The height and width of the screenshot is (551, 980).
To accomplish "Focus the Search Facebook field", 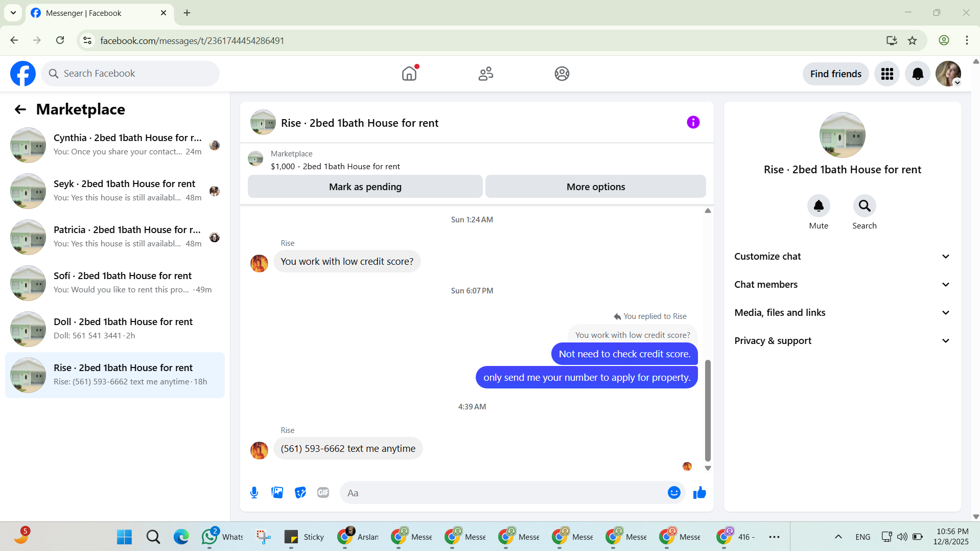I will coord(130,74).
